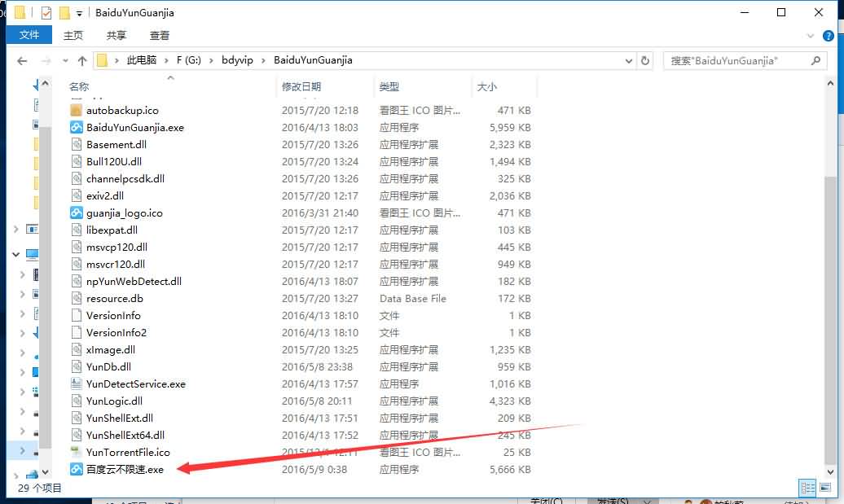Click the F (G:) breadcrumb
Image resolution: width=844 pixels, height=504 pixels.
click(189, 60)
